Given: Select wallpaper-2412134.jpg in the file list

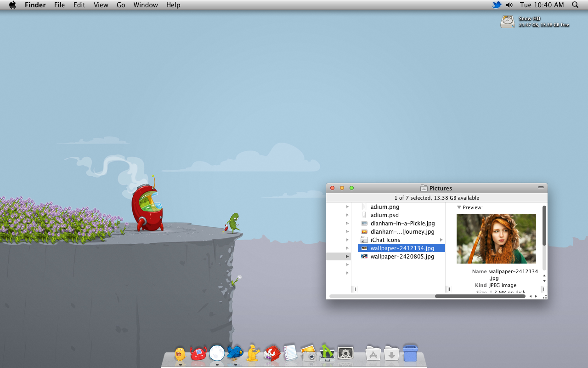Looking at the screenshot, I should [401, 248].
